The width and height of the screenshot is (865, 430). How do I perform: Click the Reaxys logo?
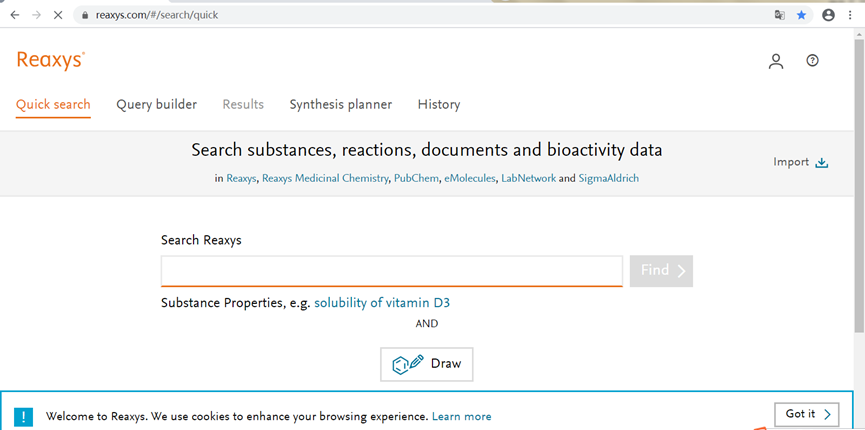[50, 61]
